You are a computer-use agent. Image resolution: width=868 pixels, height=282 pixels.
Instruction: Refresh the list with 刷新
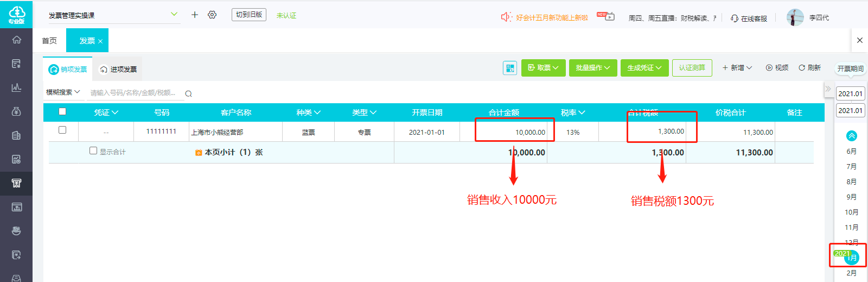(809, 68)
